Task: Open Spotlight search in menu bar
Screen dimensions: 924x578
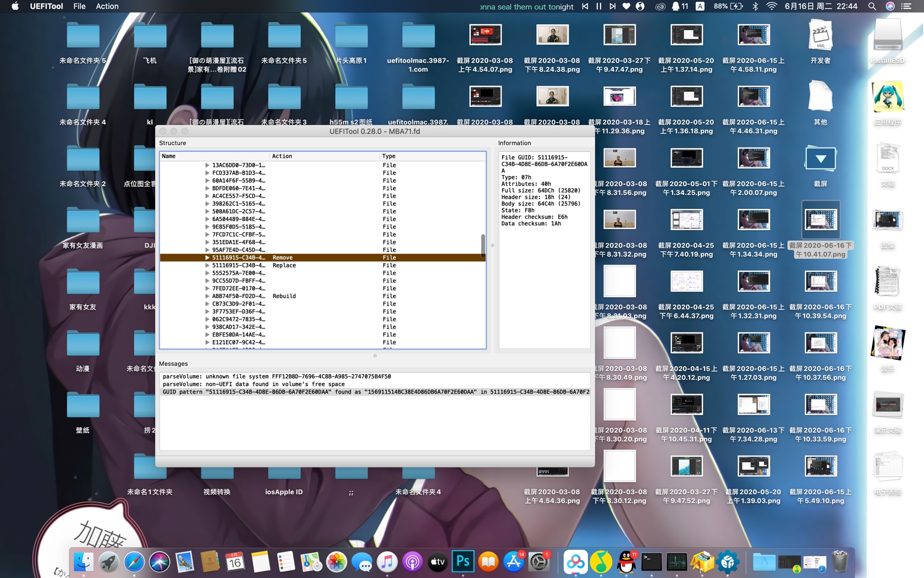Action: [872, 6]
